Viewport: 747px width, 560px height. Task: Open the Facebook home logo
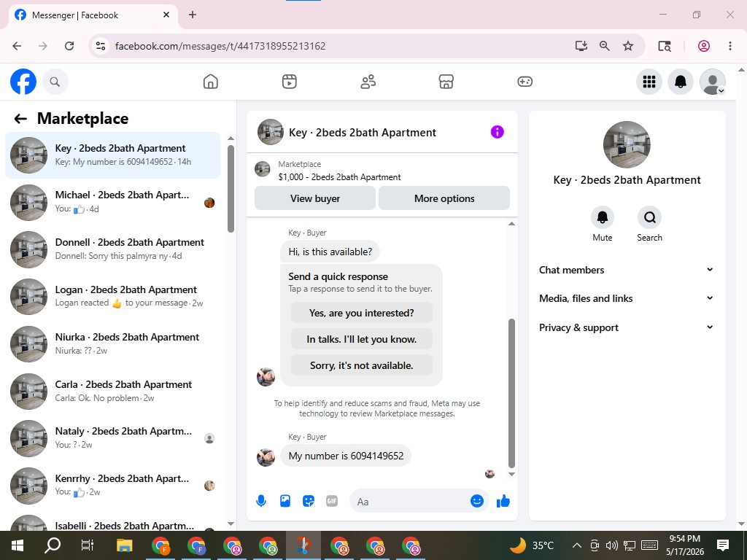23,82
